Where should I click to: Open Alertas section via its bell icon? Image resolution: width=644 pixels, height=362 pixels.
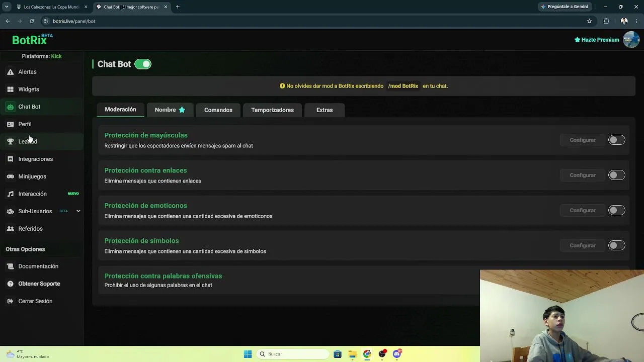(x=10, y=72)
